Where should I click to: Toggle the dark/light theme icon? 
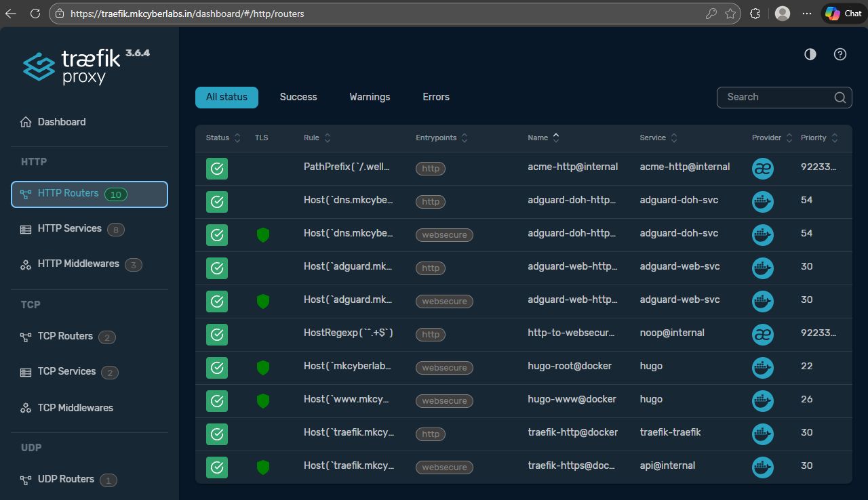[810, 54]
